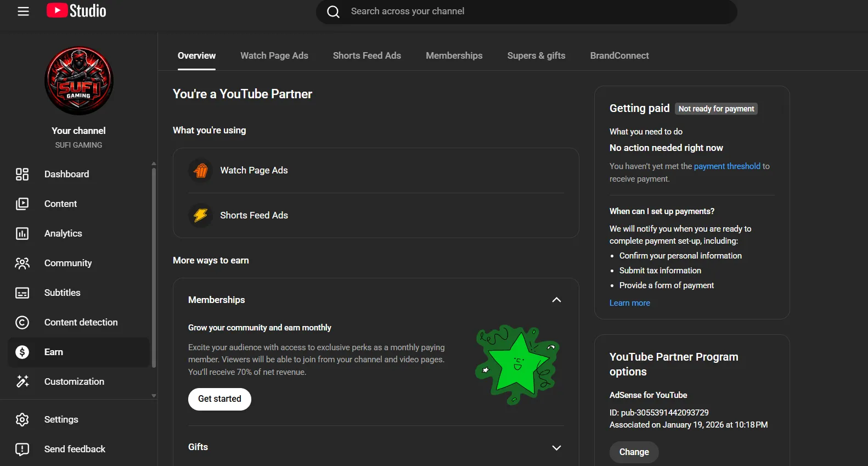Viewport: 868px width, 466px height.
Task: Click the Provide a form of payment bullet
Action: click(667, 285)
